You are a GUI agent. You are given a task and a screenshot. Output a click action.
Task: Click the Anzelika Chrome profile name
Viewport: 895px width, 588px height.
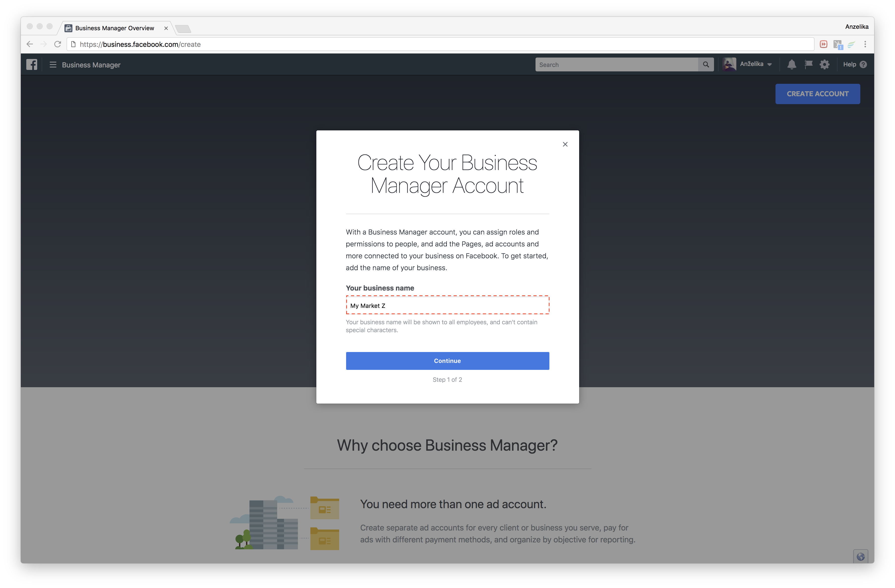[857, 27]
